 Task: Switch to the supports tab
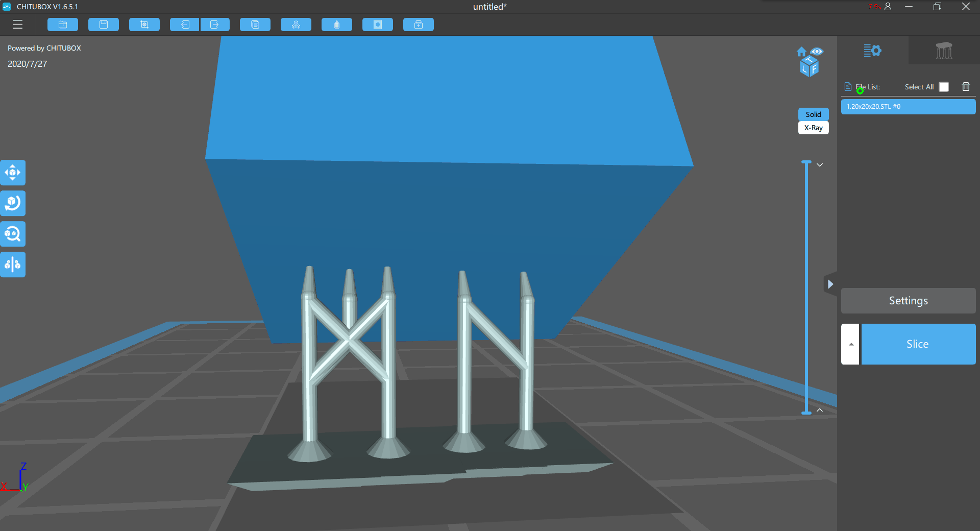[x=944, y=51]
